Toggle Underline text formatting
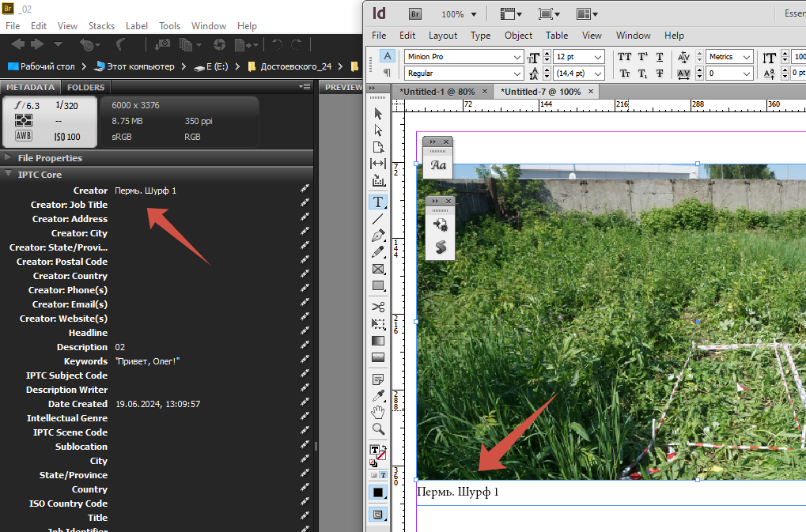806x532 pixels. pos(660,56)
